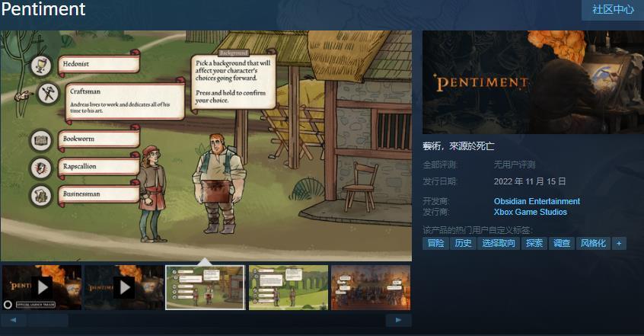
Task: View the green field screenshot thumbnail
Action: (x=289, y=287)
